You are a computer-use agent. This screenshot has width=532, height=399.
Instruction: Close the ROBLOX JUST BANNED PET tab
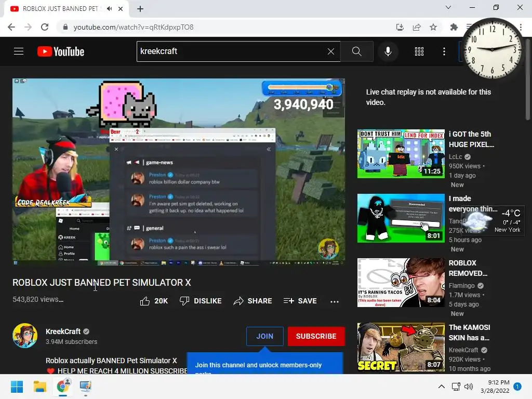[x=121, y=9]
